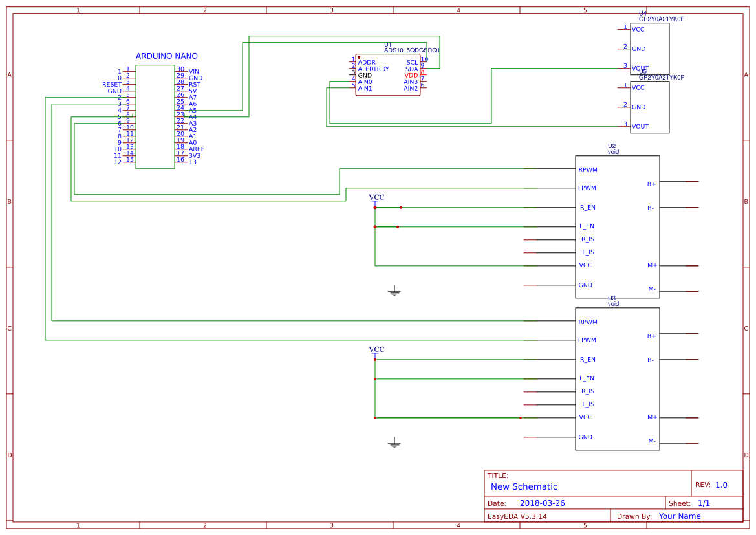Click the RST pin label on Arduino

(195, 85)
